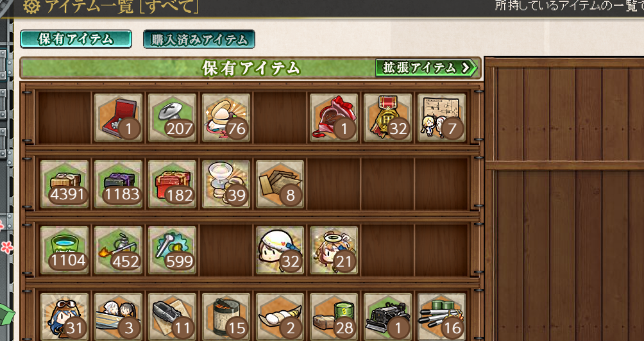Viewport: 644px width, 341px height.
Task: Switch to 保有アイテム tab
Action: (x=76, y=39)
